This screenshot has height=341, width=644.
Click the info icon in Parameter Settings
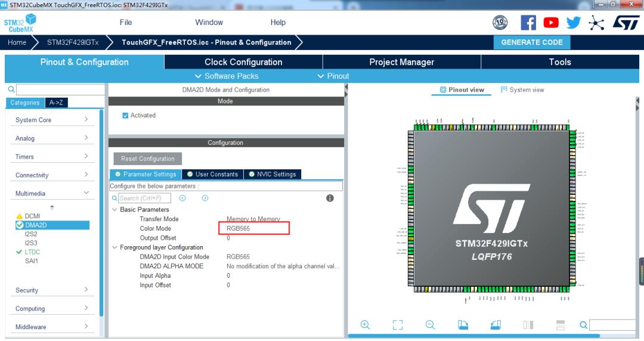coord(330,198)
